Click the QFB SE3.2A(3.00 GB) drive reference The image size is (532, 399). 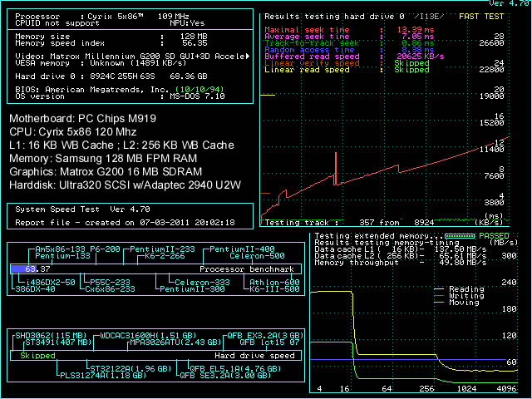tap(225, 376)
